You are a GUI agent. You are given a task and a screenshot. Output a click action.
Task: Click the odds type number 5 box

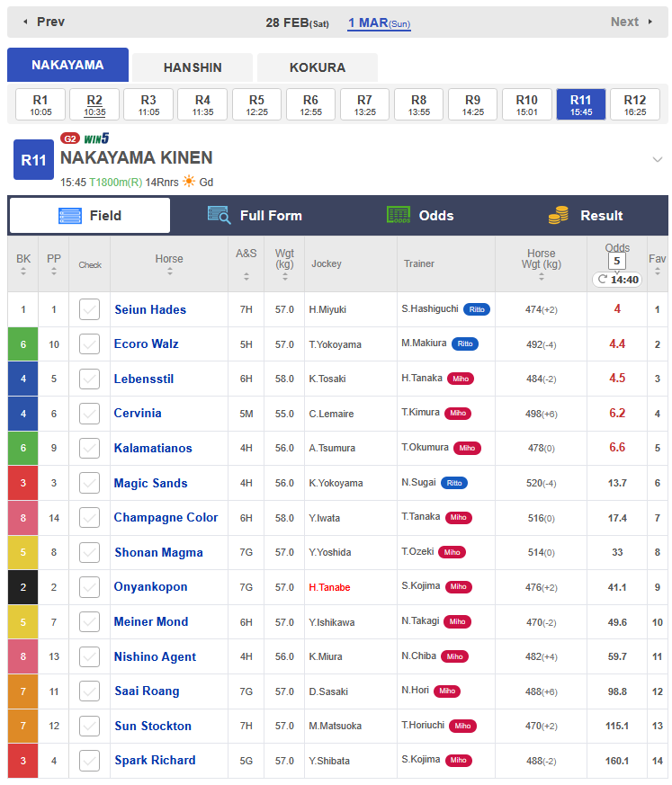(617, 261)
